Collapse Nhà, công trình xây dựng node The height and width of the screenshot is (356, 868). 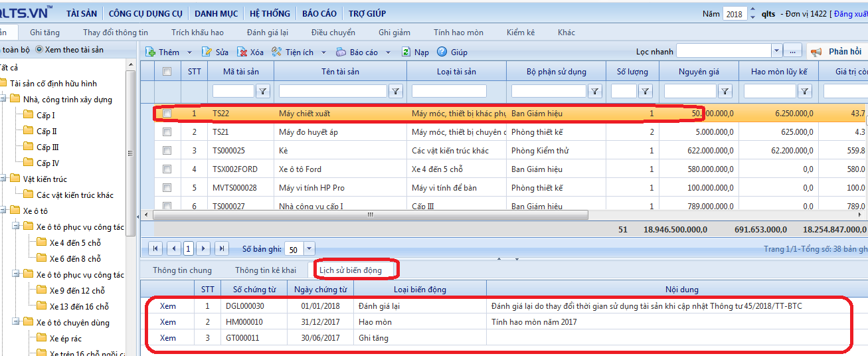(3, 100)
